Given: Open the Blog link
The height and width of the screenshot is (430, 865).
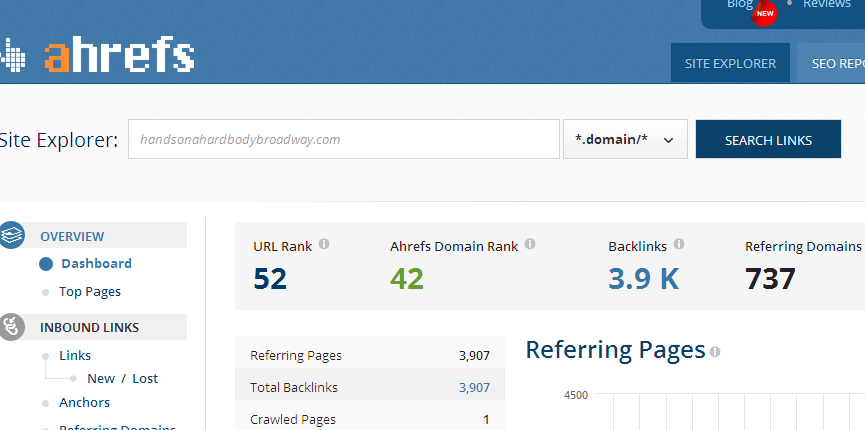Looking at the screenshot, I should (739, 4).
